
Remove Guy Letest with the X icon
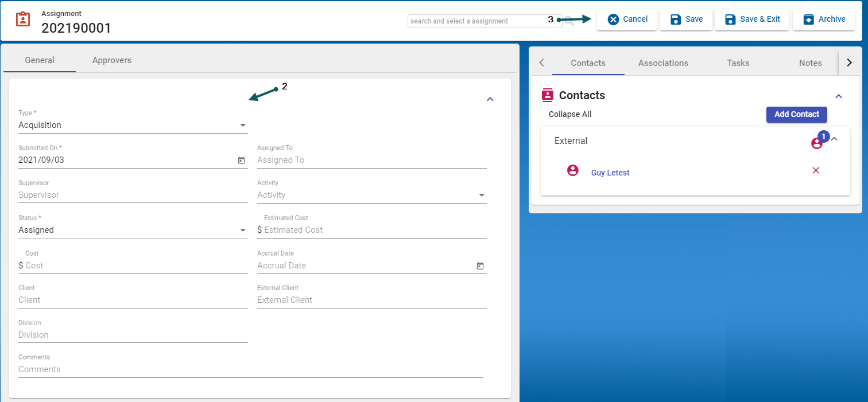click(816, 170)
